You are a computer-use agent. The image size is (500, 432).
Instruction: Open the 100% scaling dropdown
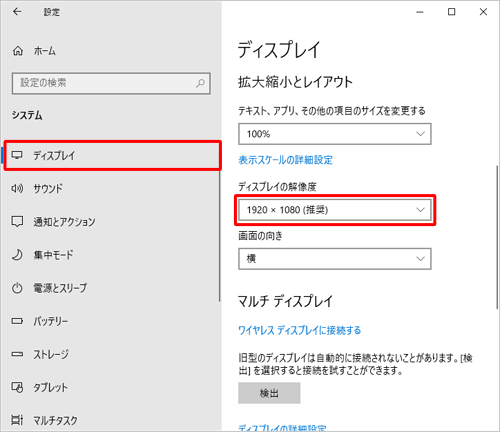coord(335,134)
